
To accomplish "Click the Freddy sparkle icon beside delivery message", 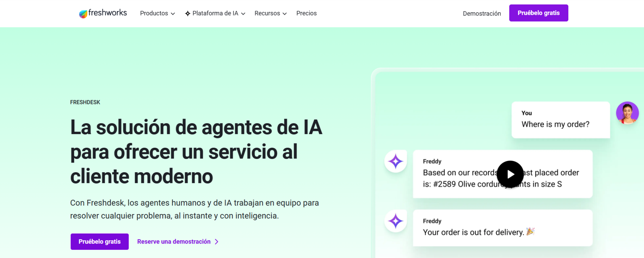I will click(x=395, y=221).
